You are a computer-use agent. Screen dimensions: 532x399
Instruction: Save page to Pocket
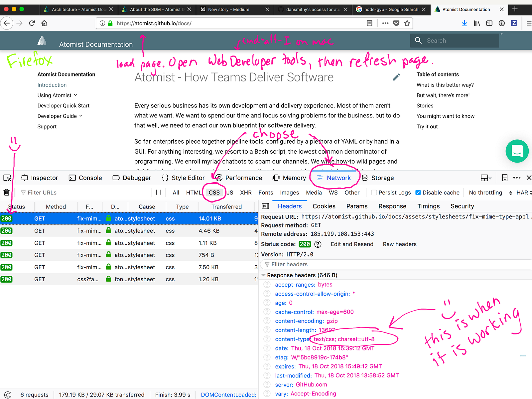tap(396, 23)
